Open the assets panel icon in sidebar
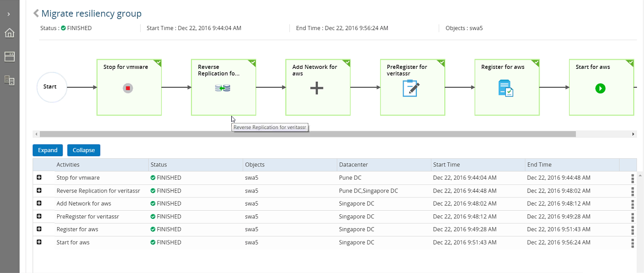The image size is (644, 273). [9, 57]
